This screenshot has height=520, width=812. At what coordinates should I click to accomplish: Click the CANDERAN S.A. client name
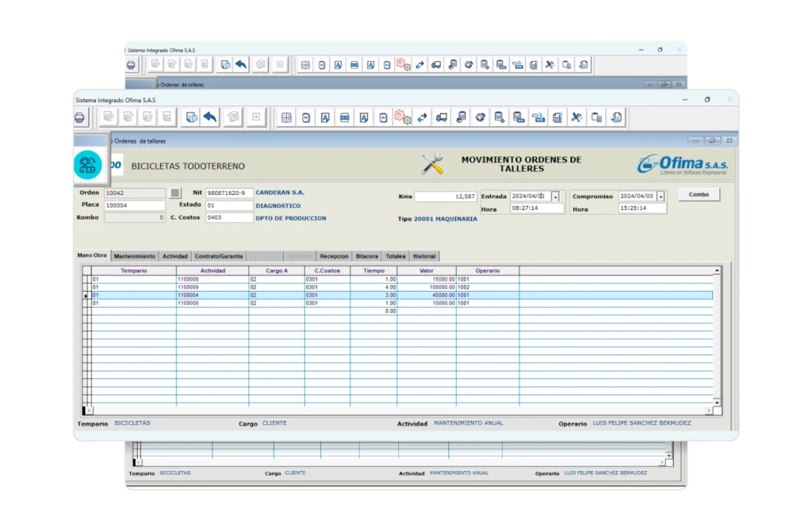click(x=280, y=192)
